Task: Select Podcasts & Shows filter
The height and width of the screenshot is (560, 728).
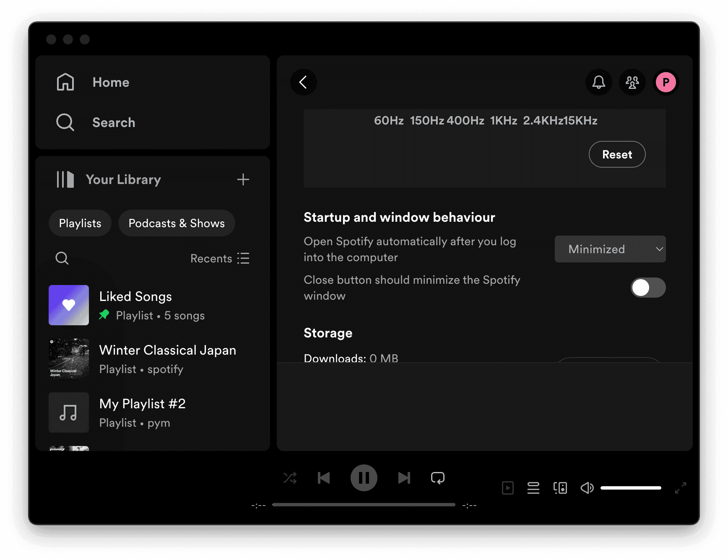Action: pyautogui.click(x=177, y=223)
